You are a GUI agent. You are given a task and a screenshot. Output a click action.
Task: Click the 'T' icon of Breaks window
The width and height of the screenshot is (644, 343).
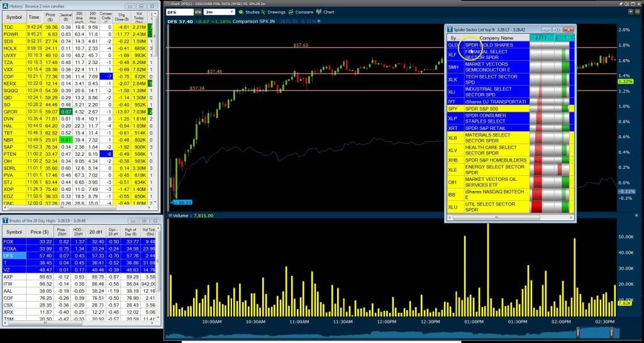click(x=5, y=220)
